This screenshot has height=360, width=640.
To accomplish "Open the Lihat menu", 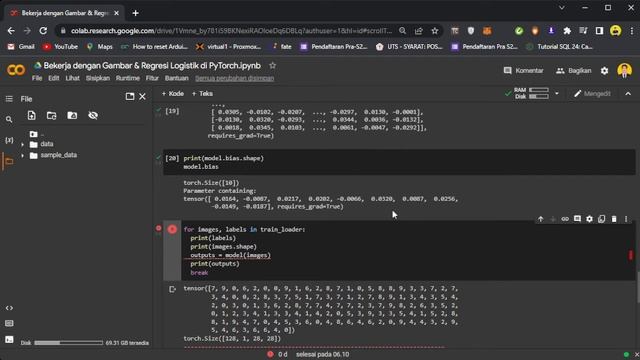I will [x=73, y=78].
